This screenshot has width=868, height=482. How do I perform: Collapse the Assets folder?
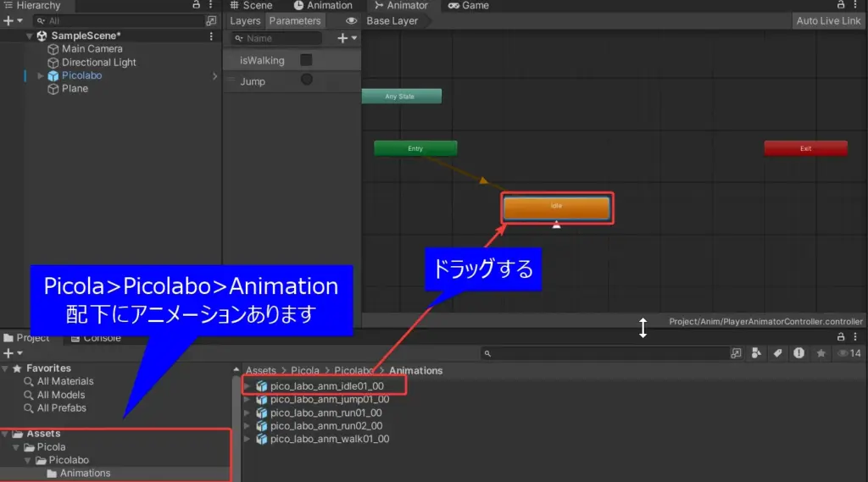point(5,434)
